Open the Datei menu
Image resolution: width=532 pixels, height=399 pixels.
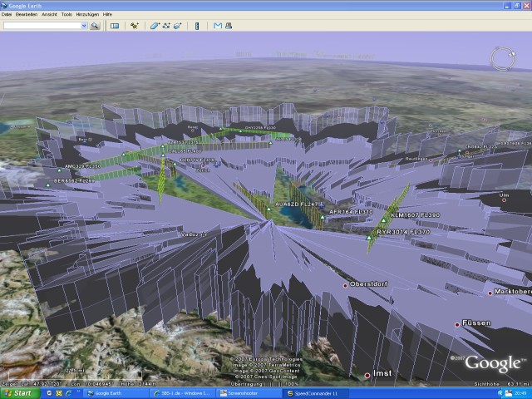(7, 15)
